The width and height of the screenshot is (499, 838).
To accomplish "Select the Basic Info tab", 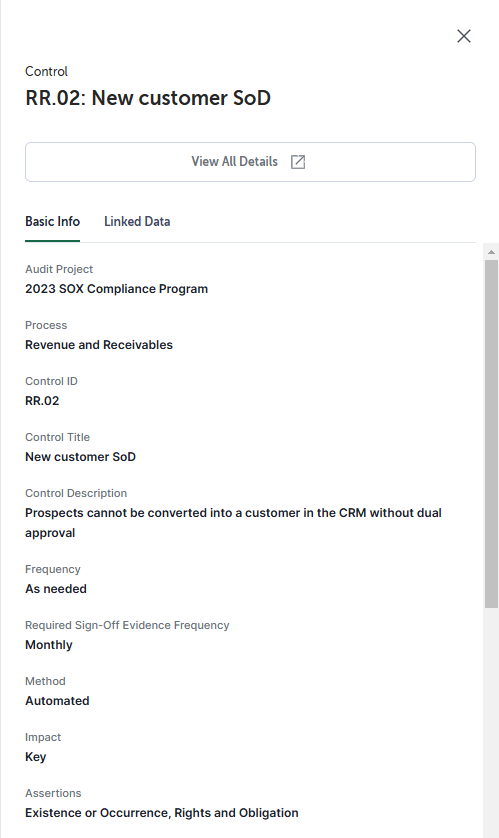I will 52,221.
